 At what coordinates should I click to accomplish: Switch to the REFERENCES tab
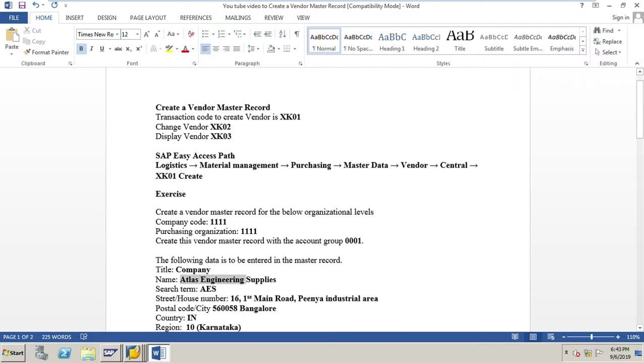[196, 18]
